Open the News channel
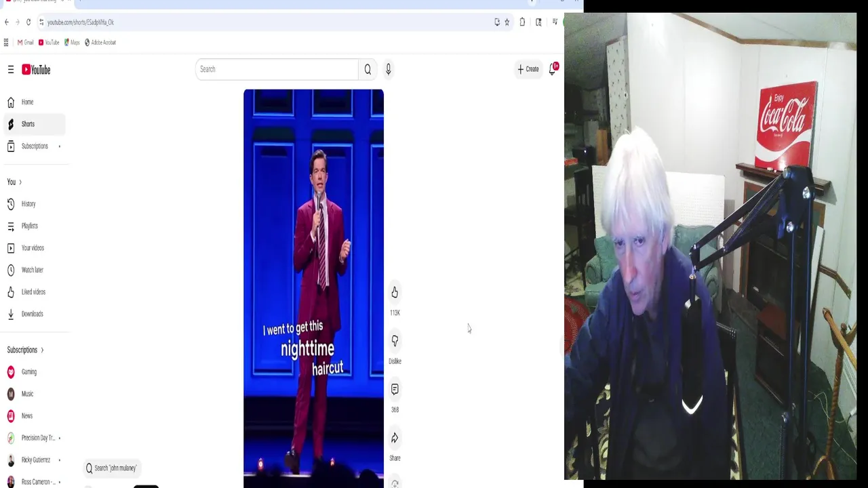Viewport: 868px width, 488px height. (x=35, y=416)
